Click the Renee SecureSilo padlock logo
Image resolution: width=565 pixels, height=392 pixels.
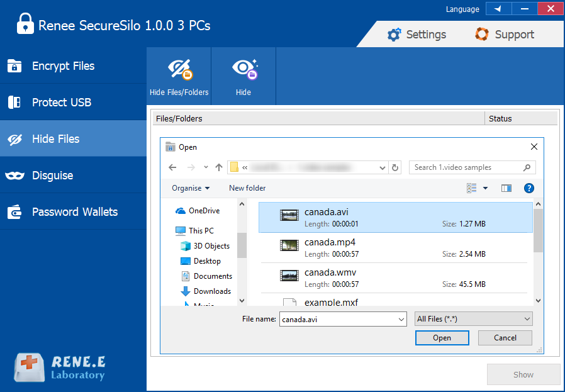(26, 24)
